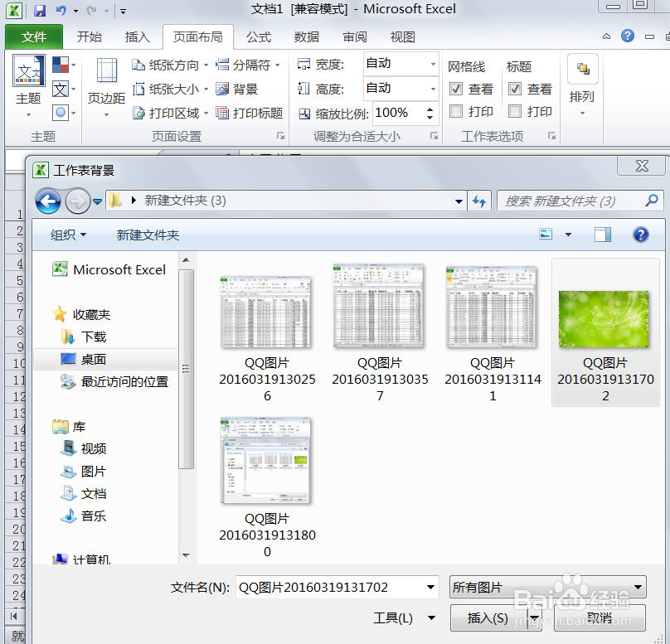670x644 pixels.
Task: Click 纸张方向 page orientation
Action: [x=170, y=65]
